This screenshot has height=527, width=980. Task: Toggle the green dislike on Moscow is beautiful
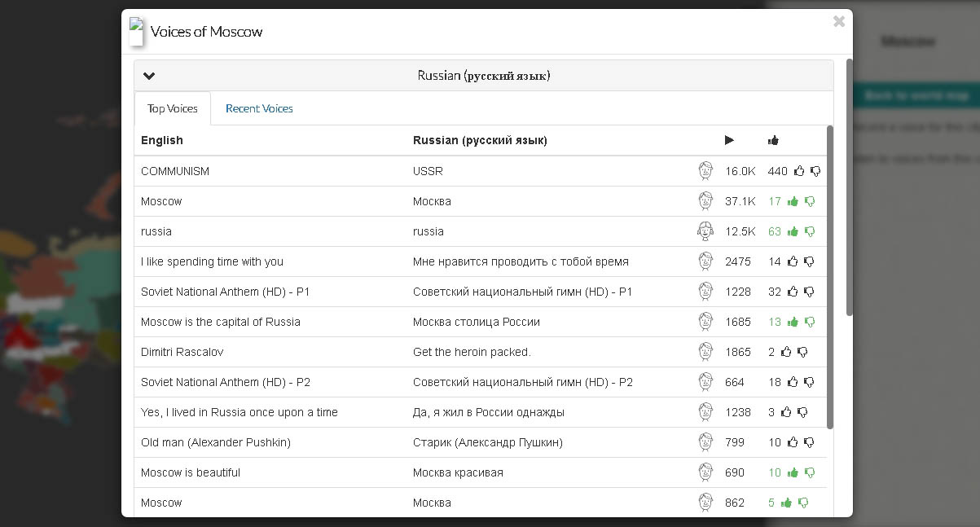(809, 472)
